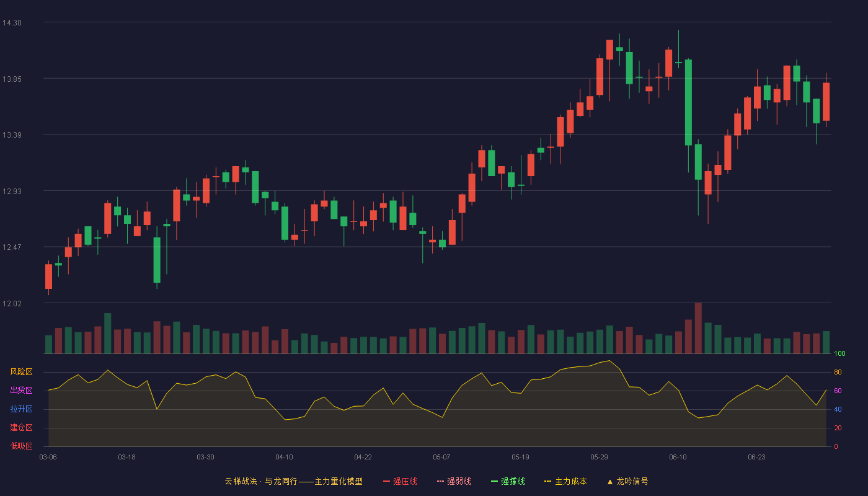This screenshot has width=868, height=496.
Task: Click the 云梯战法 主力量化模型 title text
Action: click(x=293, y=481)
